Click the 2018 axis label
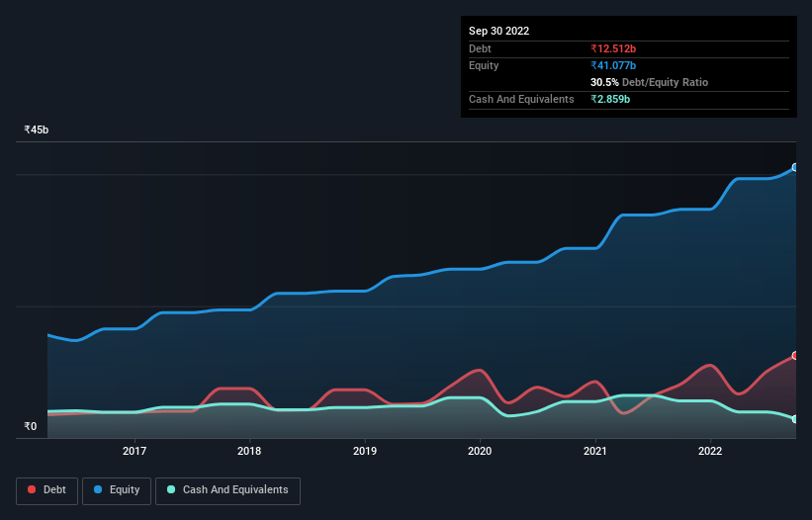Image resolution: width=812 pixels, height=520 pixels. point(249,451)
